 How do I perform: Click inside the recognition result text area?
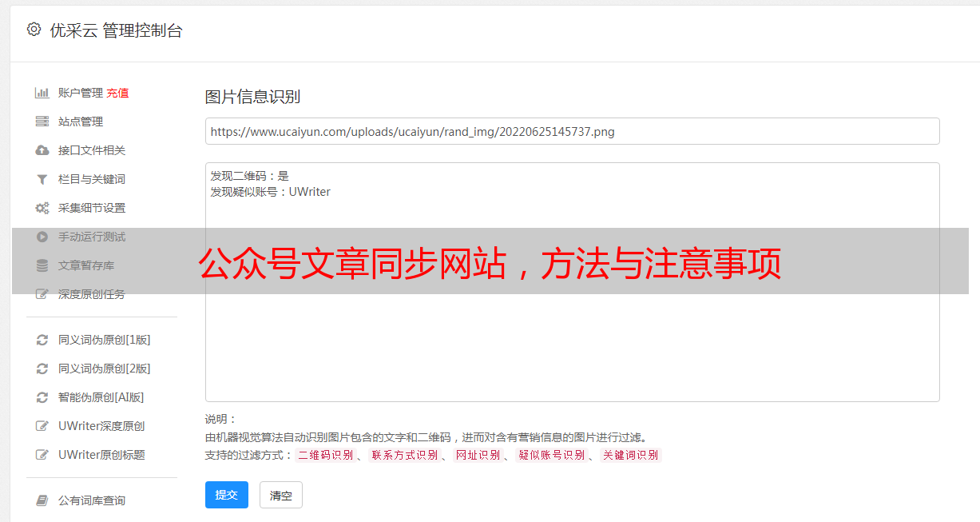pyautogui.click(x=572, y=282)
